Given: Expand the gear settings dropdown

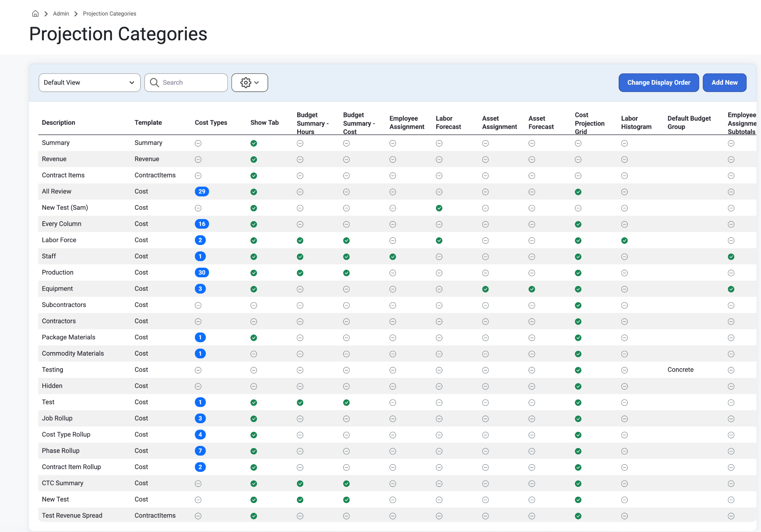Looking at the screenshot, I should (250, 82).
